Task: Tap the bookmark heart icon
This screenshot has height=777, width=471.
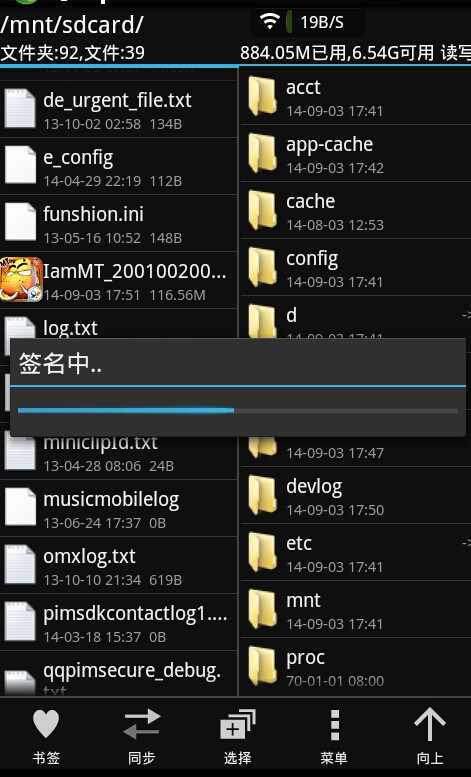Action: [46, 724]
